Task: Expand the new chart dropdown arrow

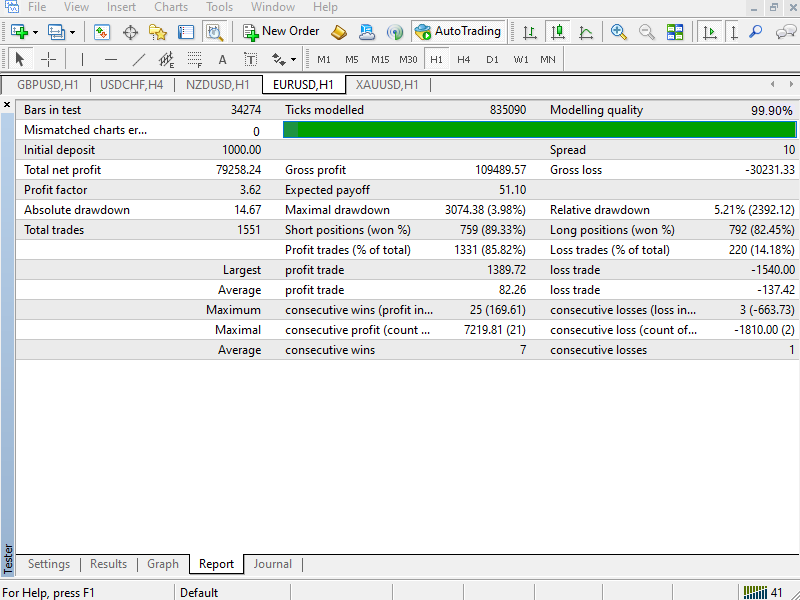Action: tap(35, 33)
